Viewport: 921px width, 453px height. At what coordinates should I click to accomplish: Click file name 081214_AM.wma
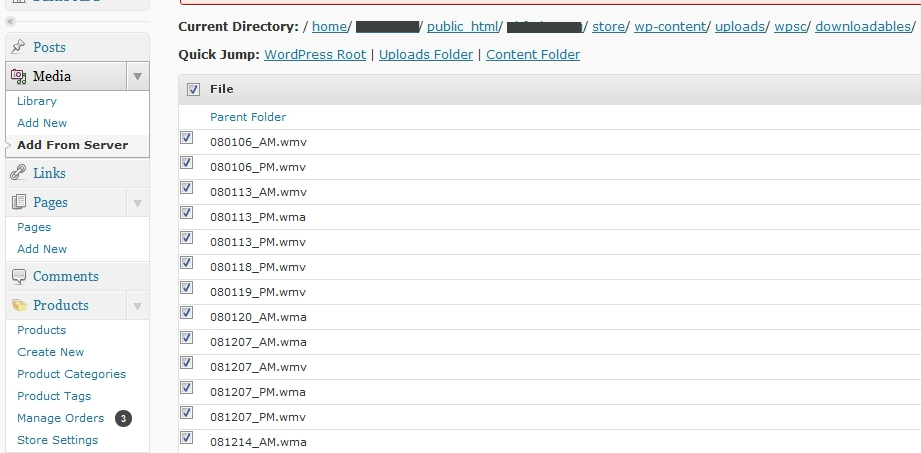[258, 442]
